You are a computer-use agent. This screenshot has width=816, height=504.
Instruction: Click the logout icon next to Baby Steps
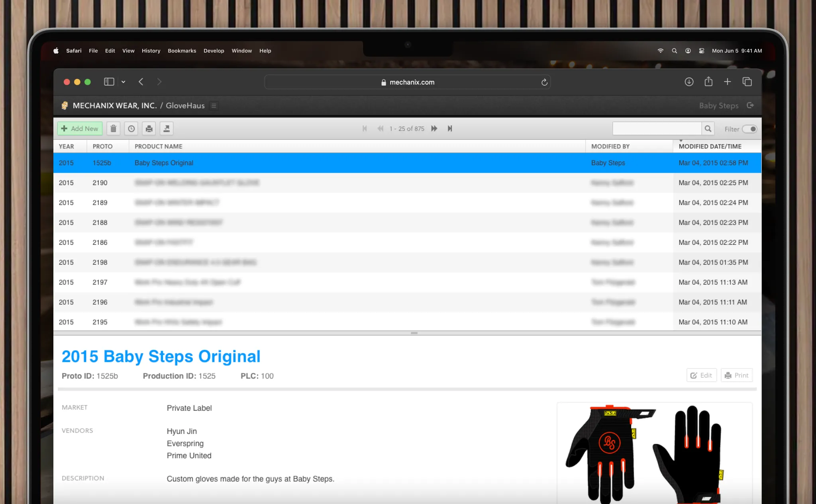750,105
